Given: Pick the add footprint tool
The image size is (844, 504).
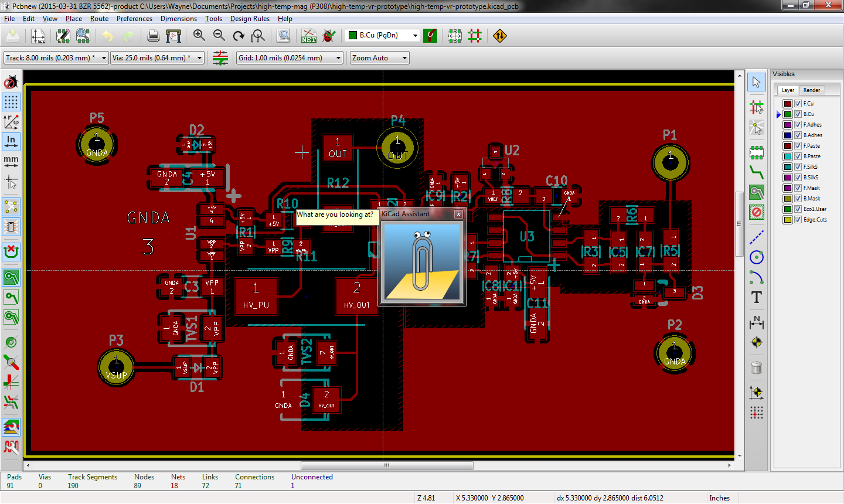Looking at the screenshot, I should [757, 152].
